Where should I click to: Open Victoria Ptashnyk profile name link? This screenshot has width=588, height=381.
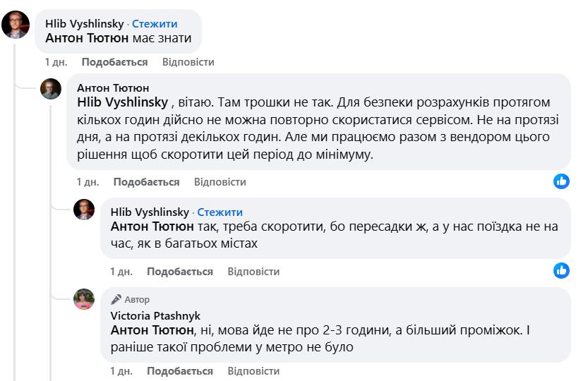tap(155, 315)
